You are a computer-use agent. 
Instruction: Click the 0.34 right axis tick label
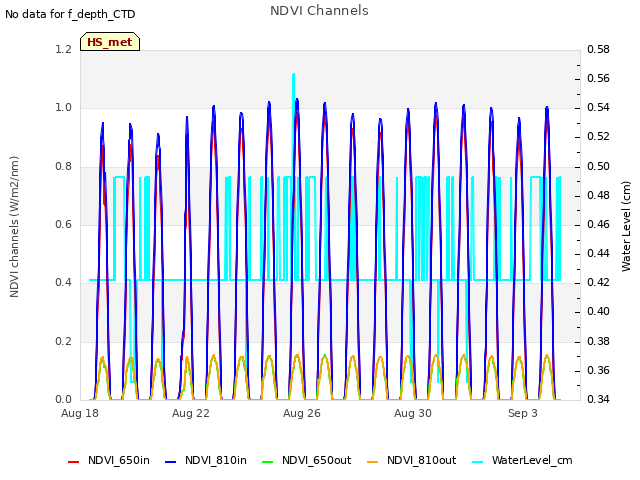coord(598,399)
